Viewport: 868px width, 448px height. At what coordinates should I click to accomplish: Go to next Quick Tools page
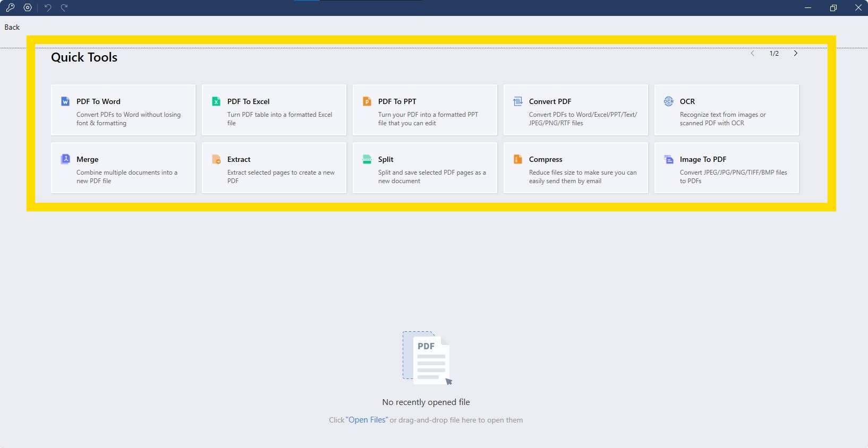coord(796,53)
